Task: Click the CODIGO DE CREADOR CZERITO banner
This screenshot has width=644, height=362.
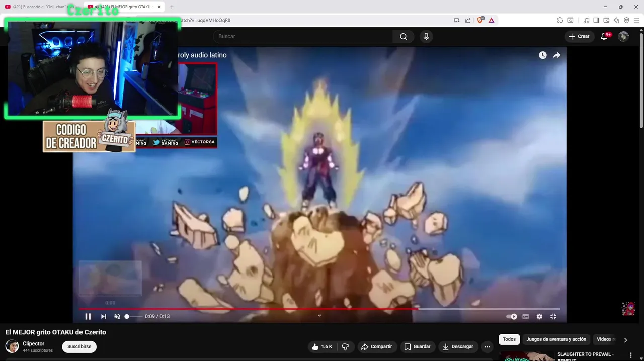Action: 89,136
